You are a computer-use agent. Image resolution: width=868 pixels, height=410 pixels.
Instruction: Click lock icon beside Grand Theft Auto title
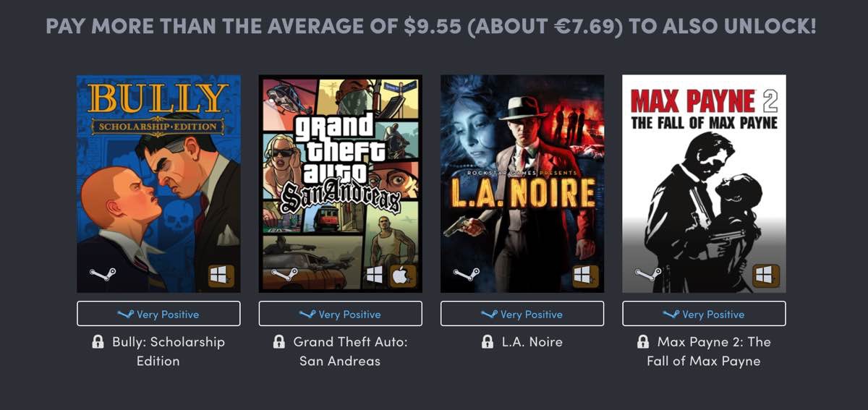[x=279, y=342]
